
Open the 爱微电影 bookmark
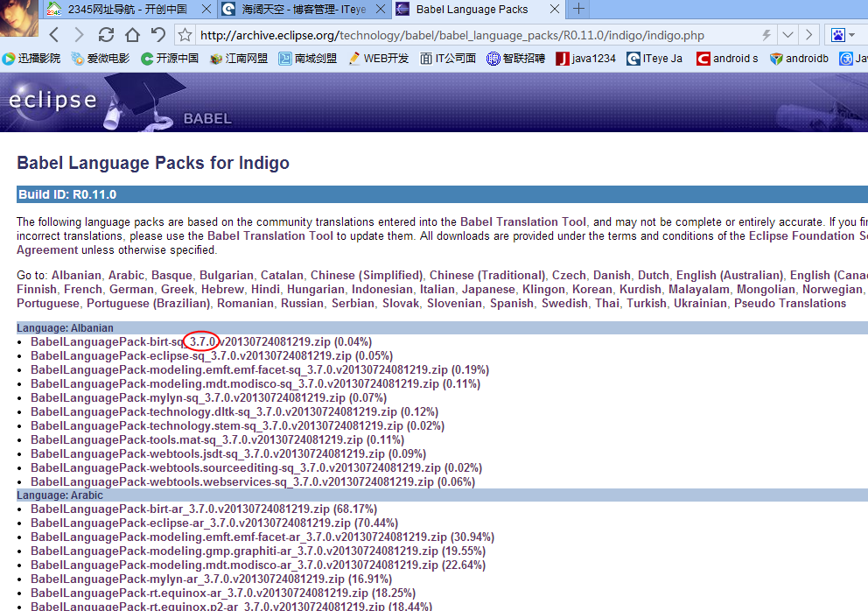[101, 58]
